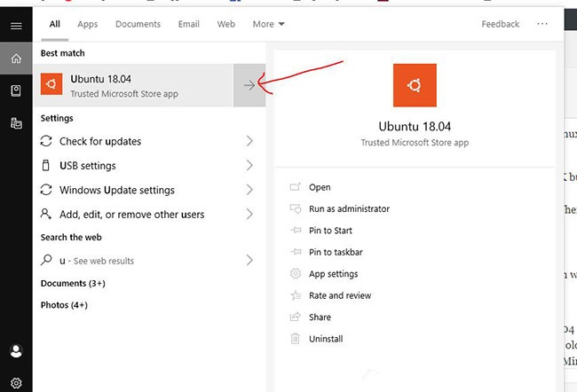Click the Uninstall trash icon

click(296, 339)
